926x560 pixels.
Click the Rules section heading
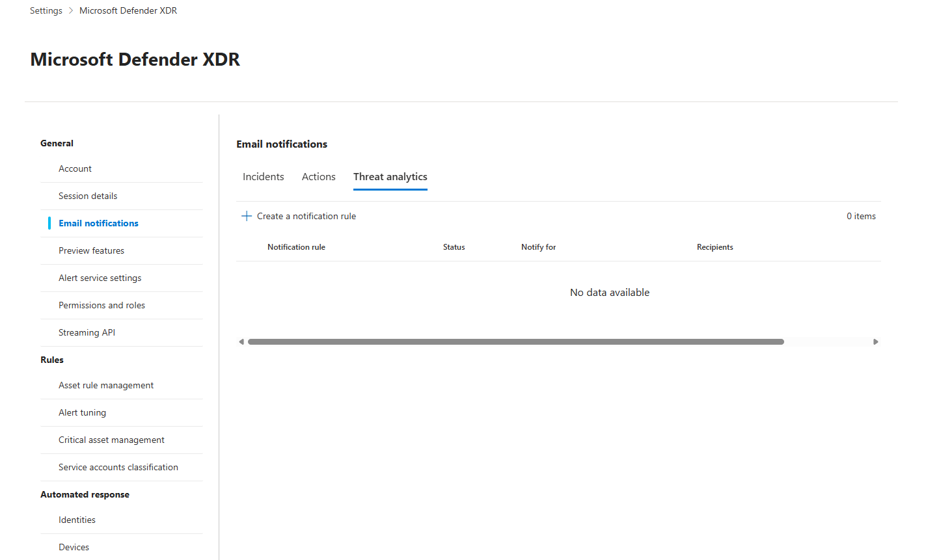point(52,360)
